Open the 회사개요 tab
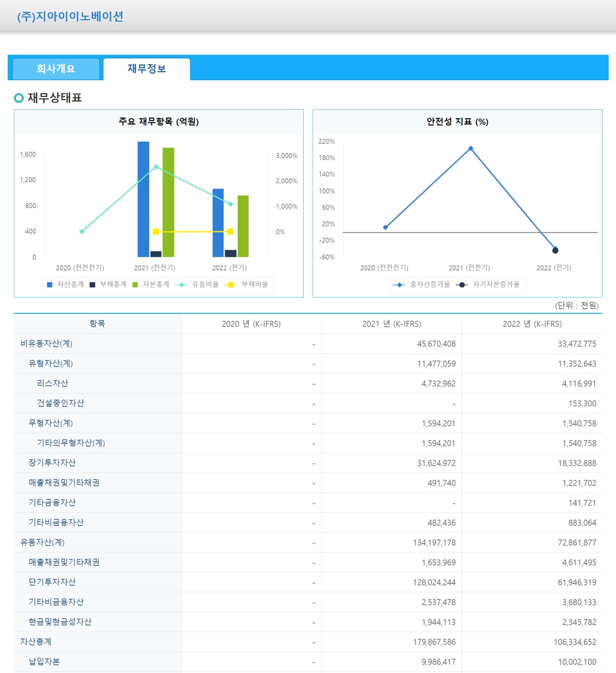The width and height of the screenshot is (616, 673). point(56,69)
